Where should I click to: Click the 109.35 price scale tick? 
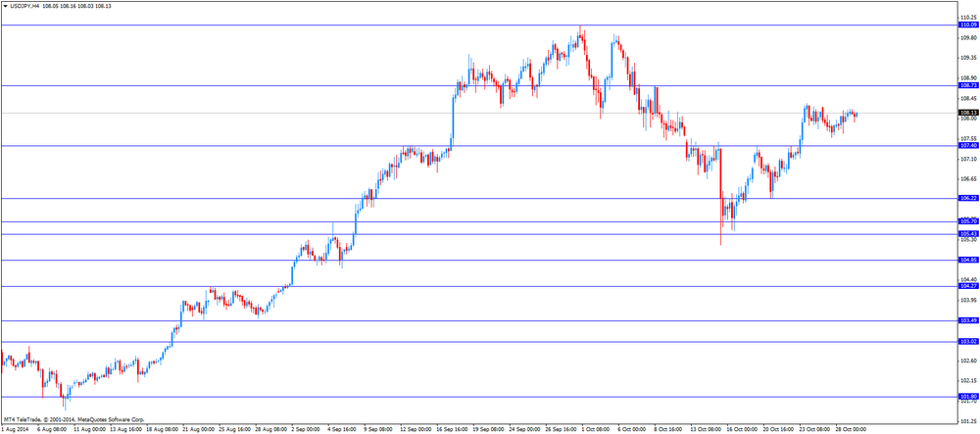coord(968,58)
